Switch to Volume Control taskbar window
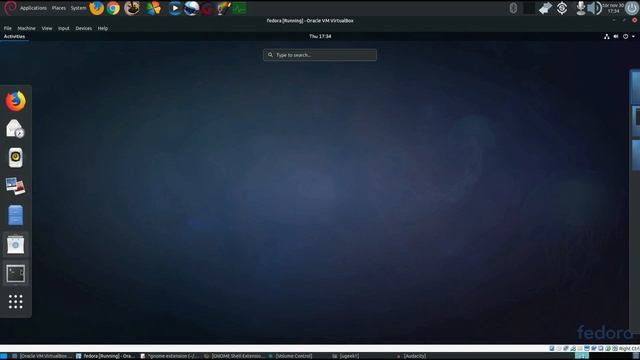640x360 pixels. click(x=291, y=356)
